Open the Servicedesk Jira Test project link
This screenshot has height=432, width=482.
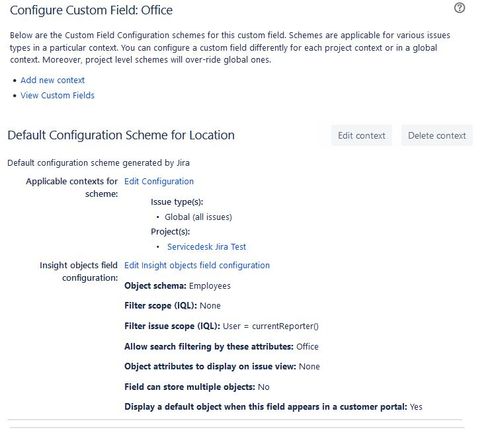click(x=206, y=247)
